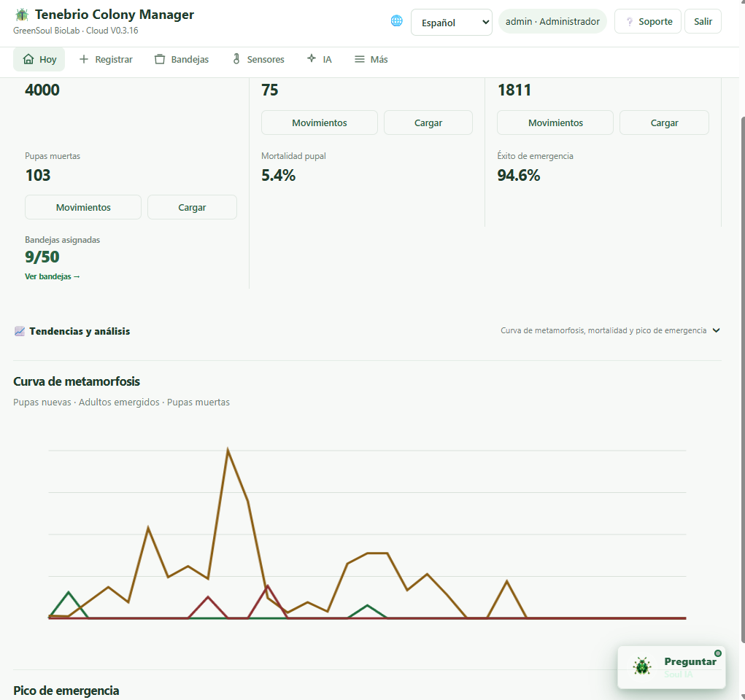Click the brown peak in the metamorfosis chart
Viewport: 745px width, 700px height.
click(x=228, y=449)
